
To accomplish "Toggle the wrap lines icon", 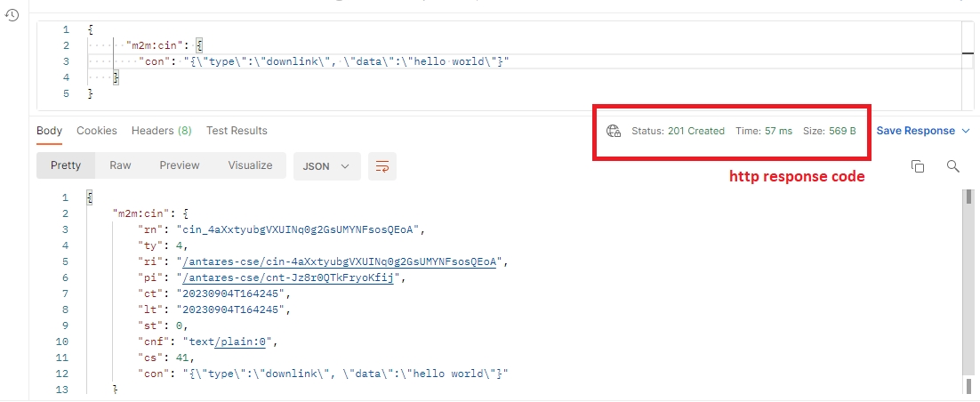I will click(382, 165).
